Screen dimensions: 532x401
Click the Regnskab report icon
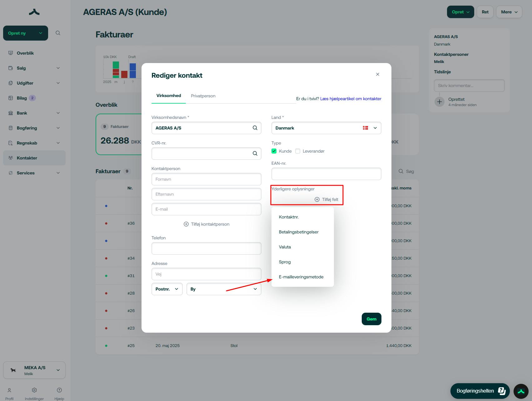coord(11,143)
